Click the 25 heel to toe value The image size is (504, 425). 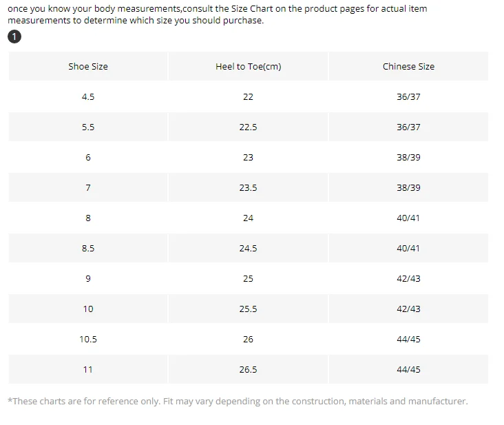tap(248, 278)
